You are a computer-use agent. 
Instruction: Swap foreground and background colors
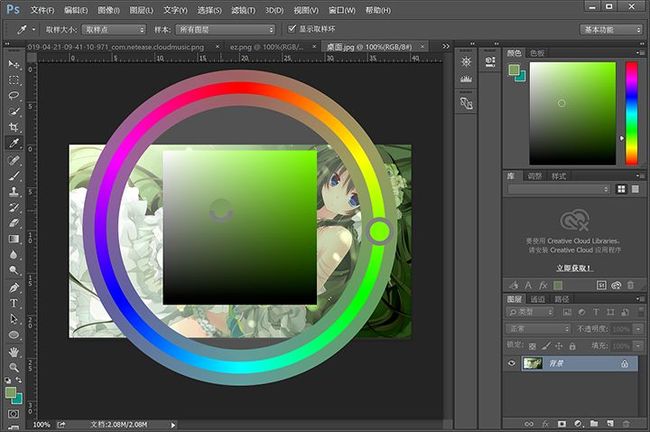(x=19, y=380)
